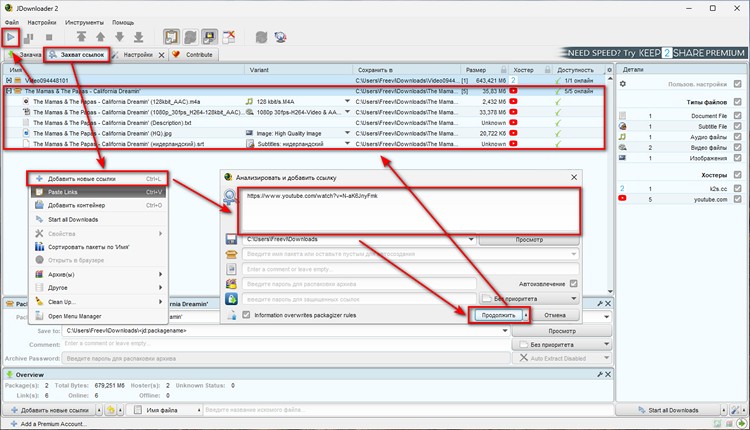Open the Package panel wrench settings icon
Image resolution: width=750 pixels, height=430 pixels.
tap(600, 304)
